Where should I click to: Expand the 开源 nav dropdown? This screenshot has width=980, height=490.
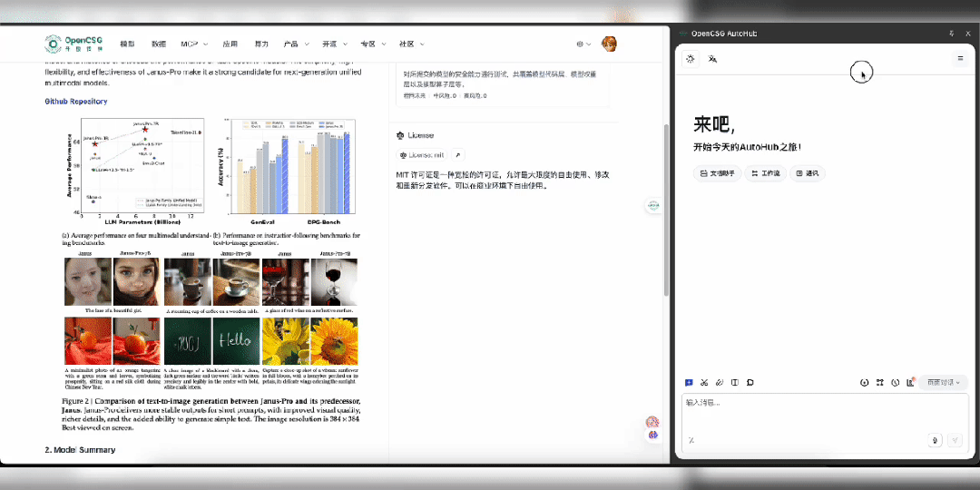pyautogui.click(x=335, y=44)
